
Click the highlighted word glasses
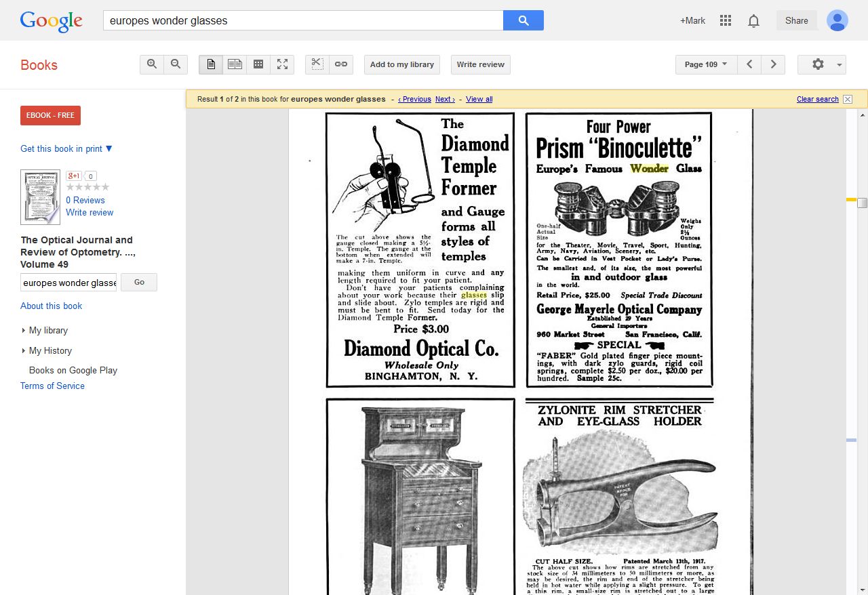click(474, 295)
